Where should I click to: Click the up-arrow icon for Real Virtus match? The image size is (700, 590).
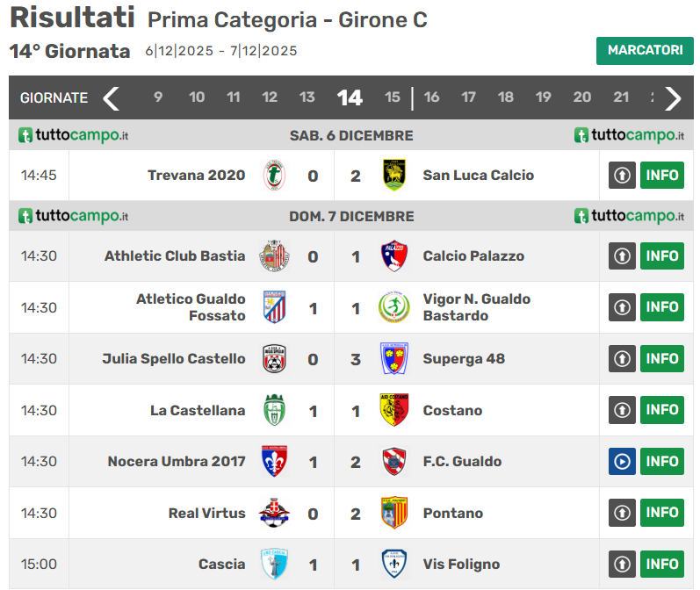[x=622, y=513]
